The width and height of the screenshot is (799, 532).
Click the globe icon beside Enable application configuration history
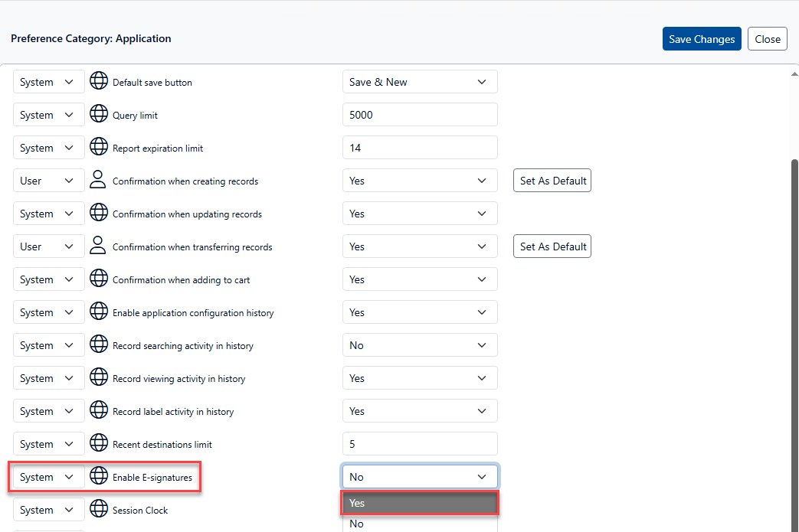click(99, 312)
